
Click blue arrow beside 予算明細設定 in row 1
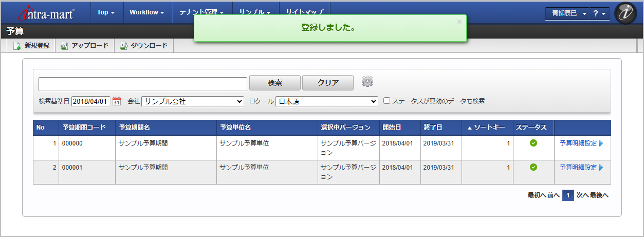[601, 143]
